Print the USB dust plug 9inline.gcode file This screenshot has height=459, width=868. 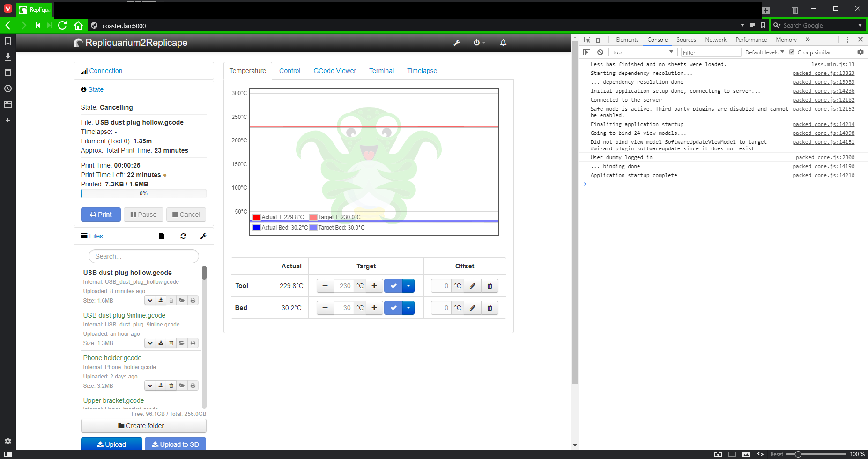coord(193,343)
